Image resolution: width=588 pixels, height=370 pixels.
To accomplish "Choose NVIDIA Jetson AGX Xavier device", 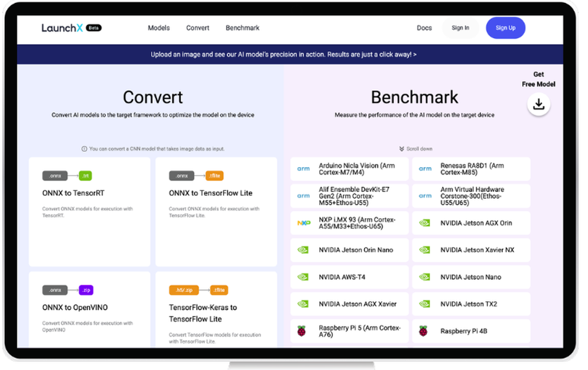I will point(349,304).
